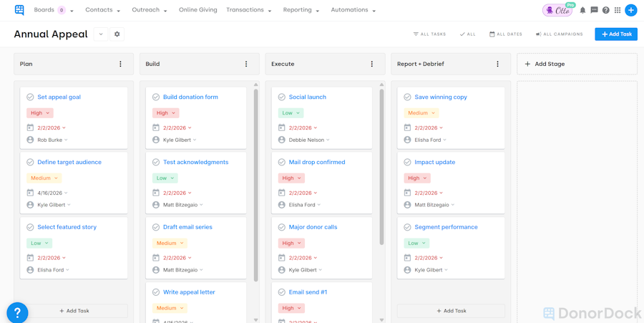
Task: Click the blue plus quick-add icon
Action: coord(630,10)
